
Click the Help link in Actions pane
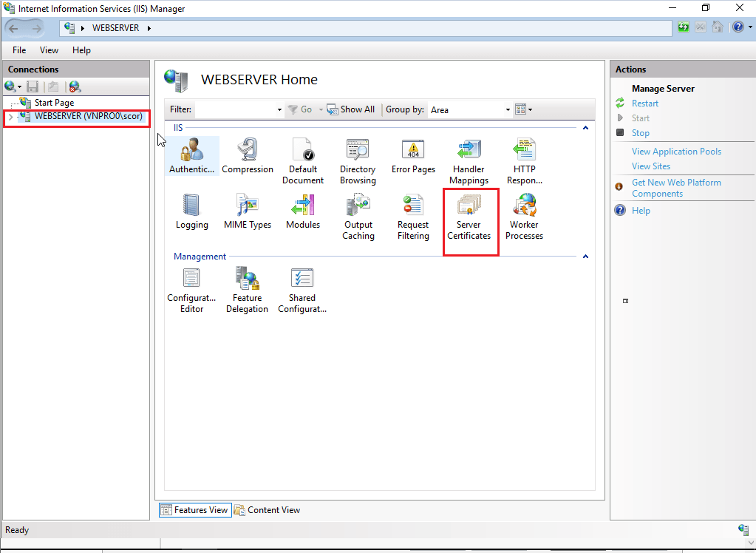tap(641, 211)
